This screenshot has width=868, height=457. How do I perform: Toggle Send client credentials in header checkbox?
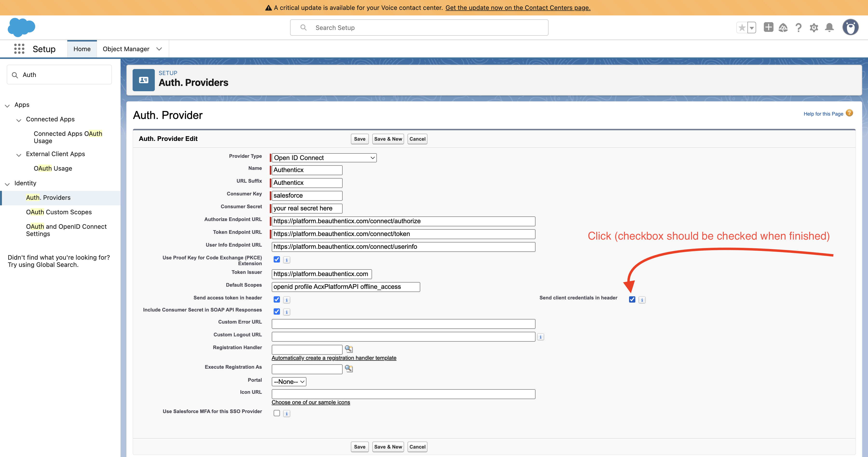click(632, 299)
